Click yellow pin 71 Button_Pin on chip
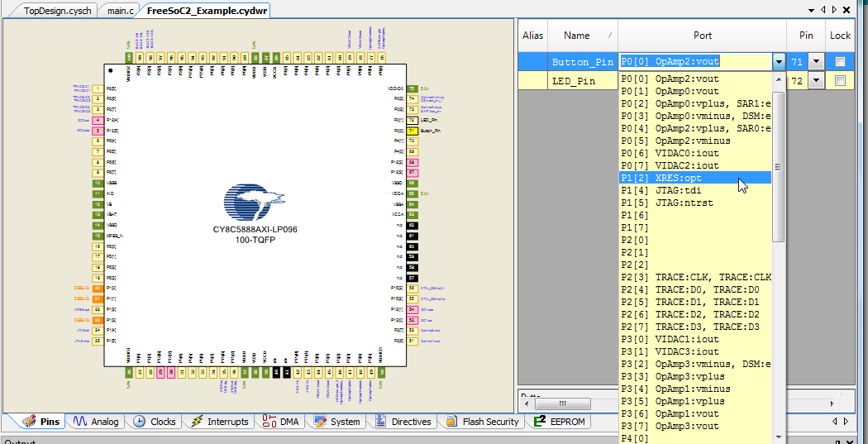Screen dimensions: 868x444 tap(412, 131)
